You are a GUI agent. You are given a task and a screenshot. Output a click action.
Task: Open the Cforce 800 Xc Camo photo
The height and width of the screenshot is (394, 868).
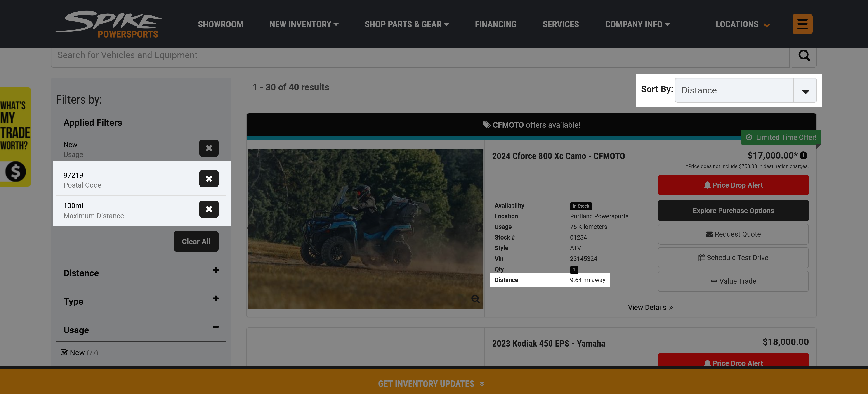(365, 228)
